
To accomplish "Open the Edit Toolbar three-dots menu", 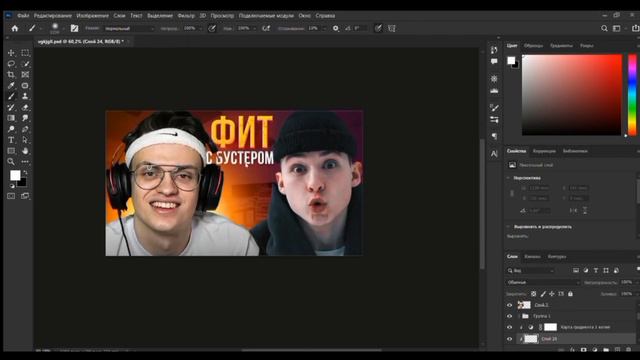I will 25,162.
